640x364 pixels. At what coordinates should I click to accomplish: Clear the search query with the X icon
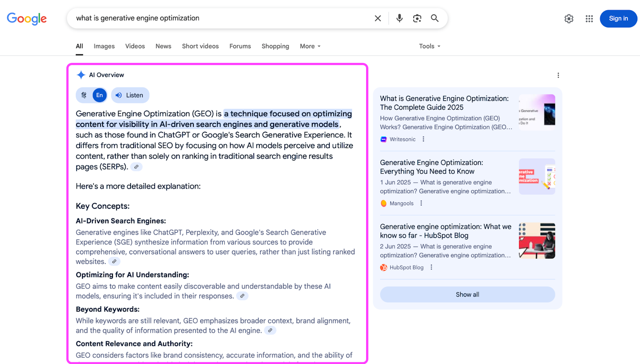378,18
